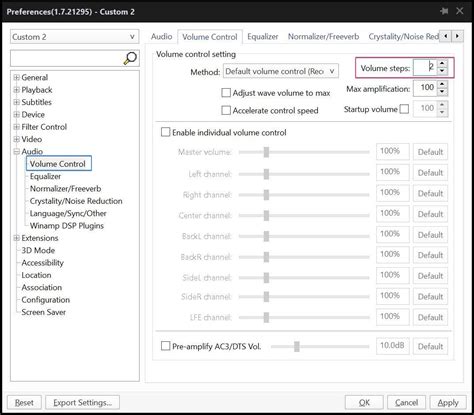Screen dimensions: 474x415
Task: Collapse the Audio tree node
Action: pos(16,152)
